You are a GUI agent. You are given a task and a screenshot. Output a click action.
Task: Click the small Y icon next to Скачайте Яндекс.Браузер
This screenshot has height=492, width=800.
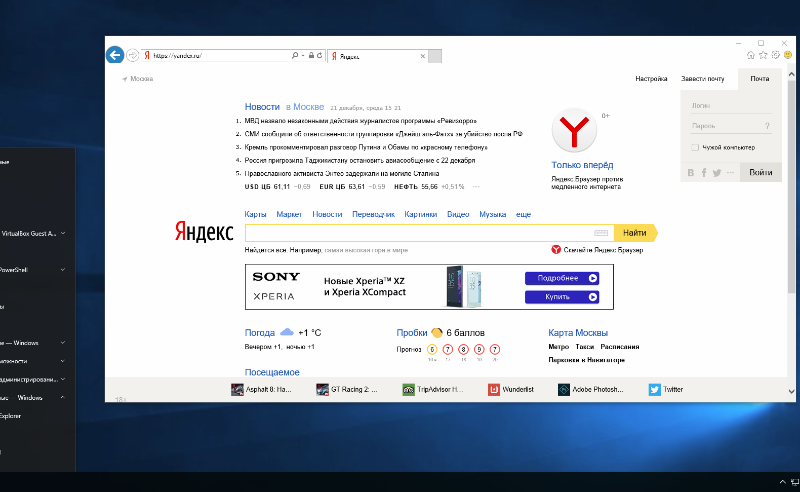tap(556, 250)
